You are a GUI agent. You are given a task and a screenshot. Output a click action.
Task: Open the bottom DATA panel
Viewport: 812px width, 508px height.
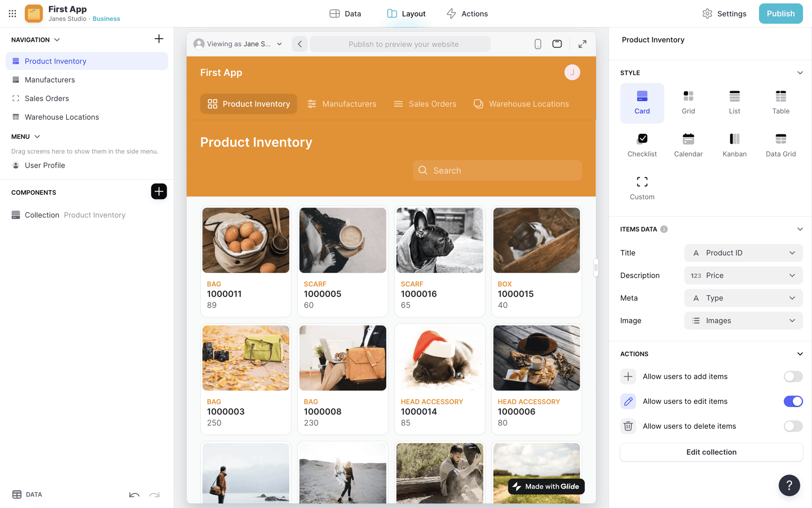coord(27,494)
